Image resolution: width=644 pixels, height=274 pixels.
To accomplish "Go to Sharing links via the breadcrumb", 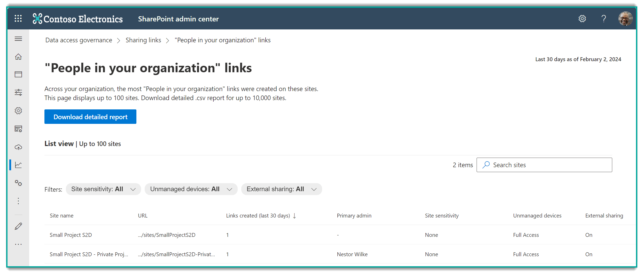I will pos(143,40).
